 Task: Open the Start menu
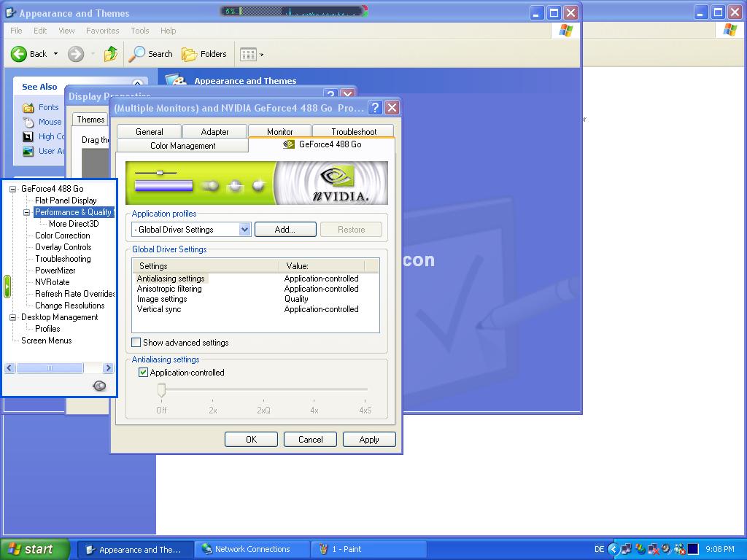[x=34, y=549]
